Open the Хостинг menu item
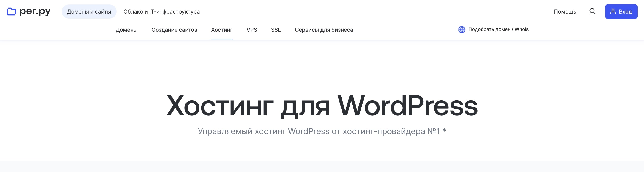The width and height of the screenshot is (644, 172). [222, 30]
